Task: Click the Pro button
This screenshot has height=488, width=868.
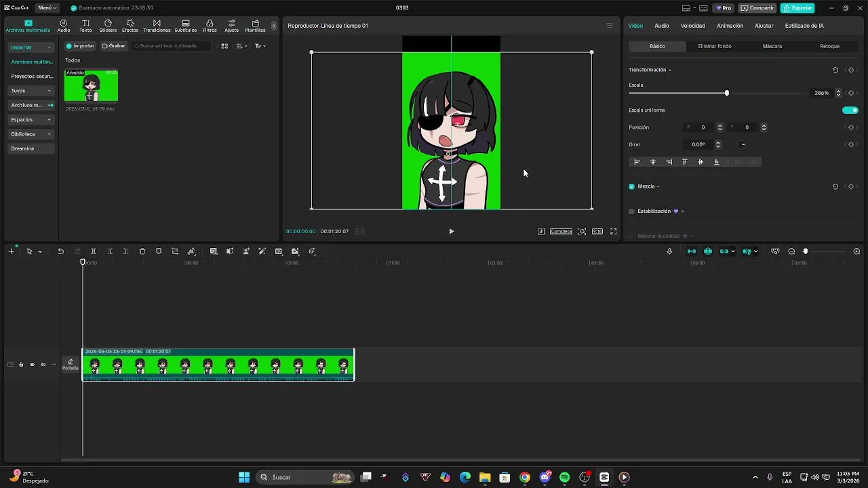Action: click(724, 8)
